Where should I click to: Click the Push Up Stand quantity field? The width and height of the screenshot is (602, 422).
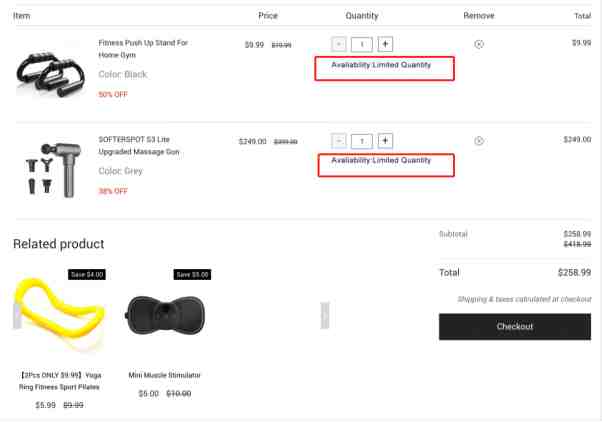[x=362, y=45]
